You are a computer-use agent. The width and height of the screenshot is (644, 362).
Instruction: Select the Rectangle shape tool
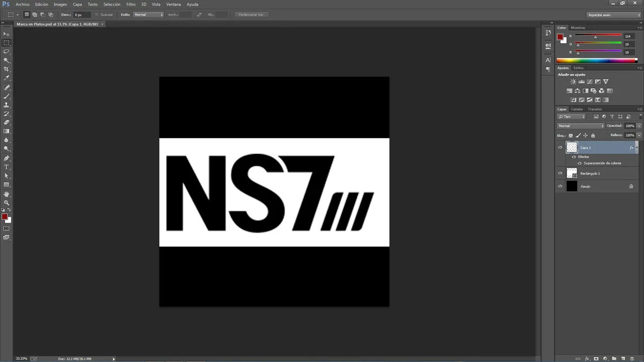7,185
